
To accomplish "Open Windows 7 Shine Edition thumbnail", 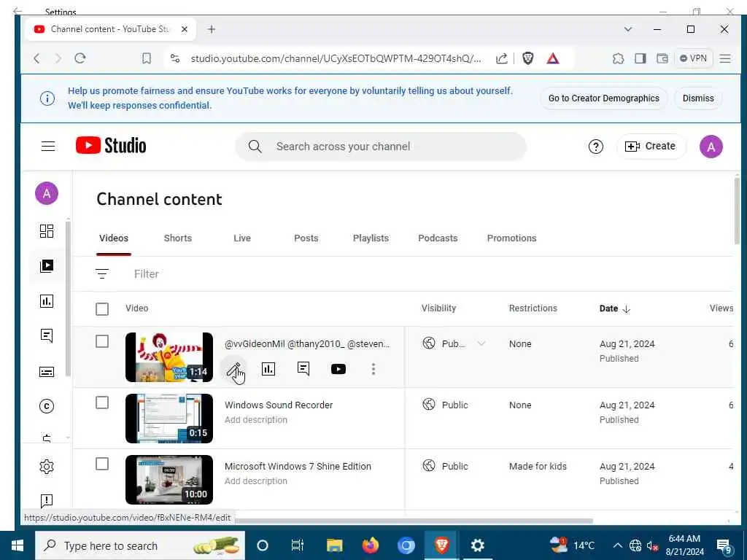I will 169,480.
